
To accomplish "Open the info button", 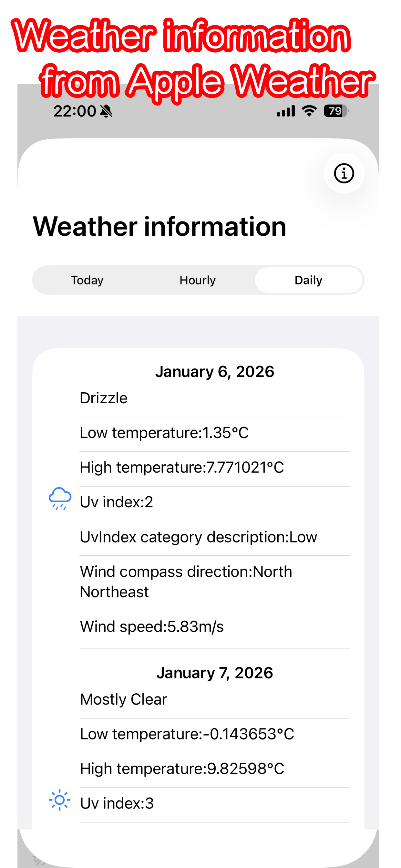I will tap(344, 173).
